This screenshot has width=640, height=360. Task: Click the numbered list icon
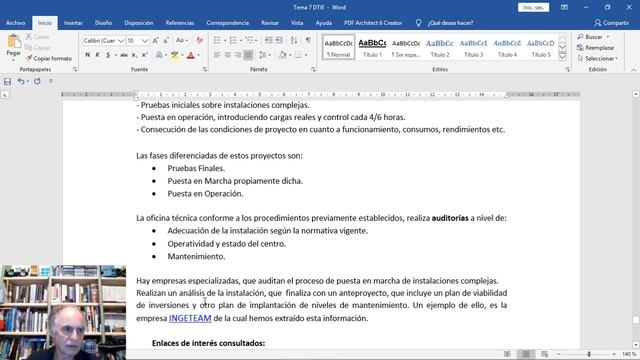(233, 40)
